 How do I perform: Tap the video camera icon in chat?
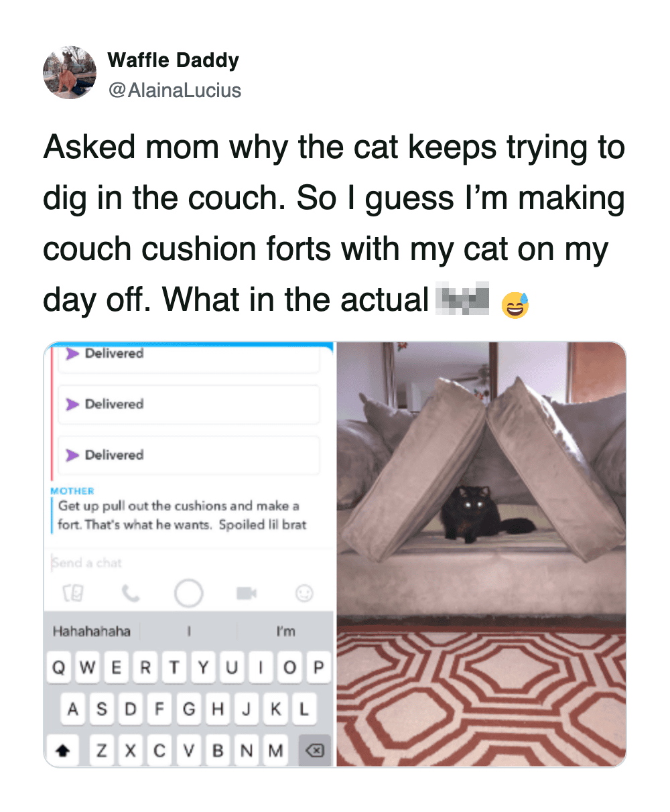(x=246, y=593)
